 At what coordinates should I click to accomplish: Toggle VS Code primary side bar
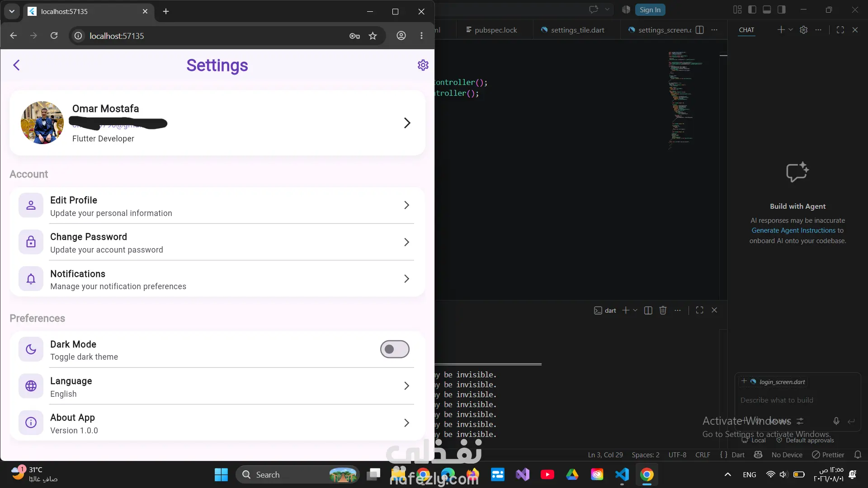point(752,9)
